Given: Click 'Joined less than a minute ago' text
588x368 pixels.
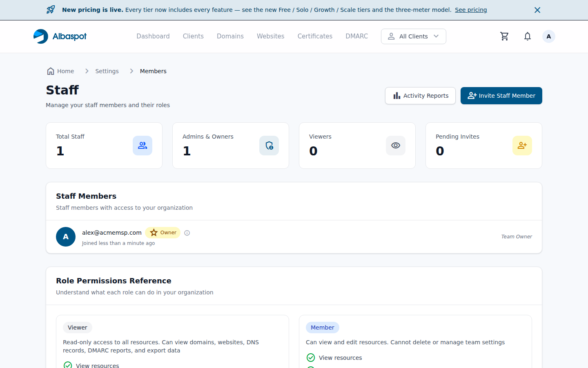Looking at the screenshot, I should tap(118, 243).
